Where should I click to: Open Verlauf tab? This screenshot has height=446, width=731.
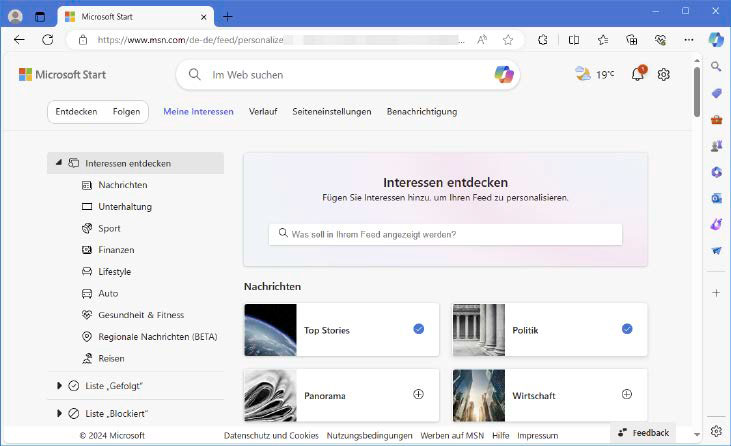[263, 112]
